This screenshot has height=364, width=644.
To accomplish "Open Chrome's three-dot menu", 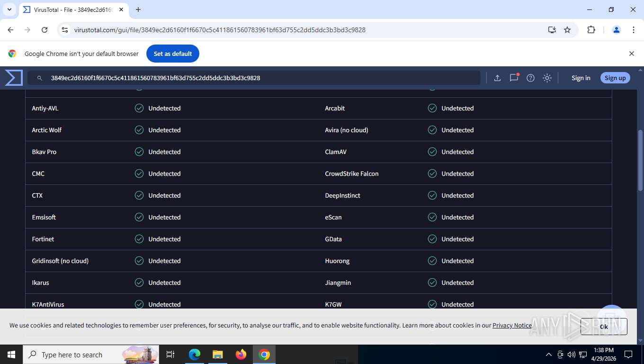I will click(634, 30).
